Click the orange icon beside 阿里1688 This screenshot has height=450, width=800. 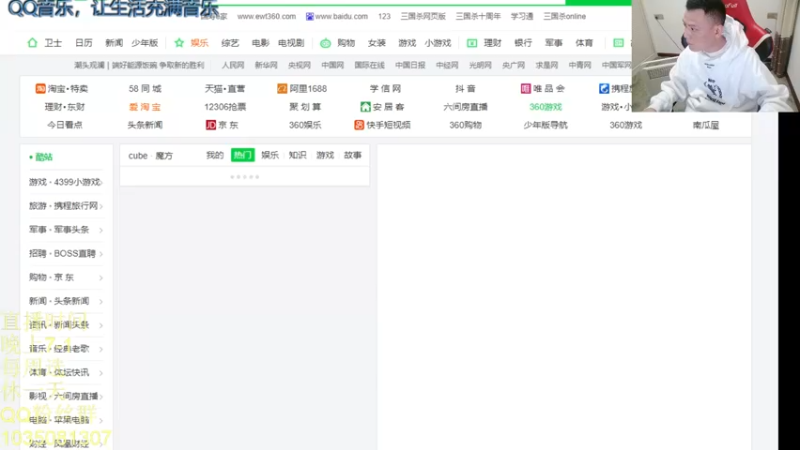(x=282, y=89)
